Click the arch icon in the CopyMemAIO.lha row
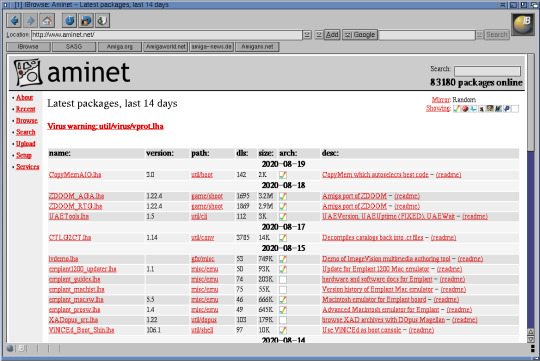Screen dimensions: 540x361 point(283,175)
